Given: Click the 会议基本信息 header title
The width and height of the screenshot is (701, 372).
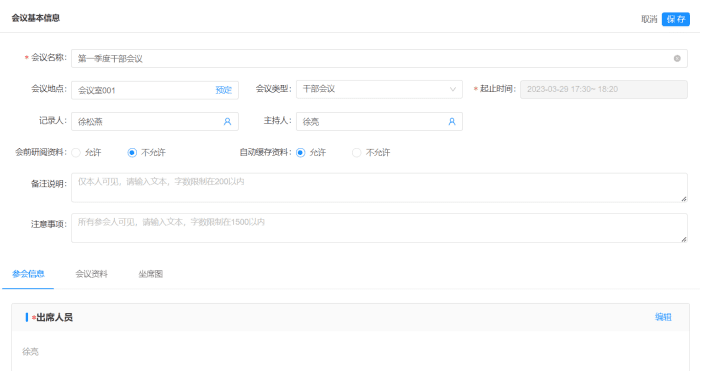Looking at the screenshot, I should (x=35, y=18).
